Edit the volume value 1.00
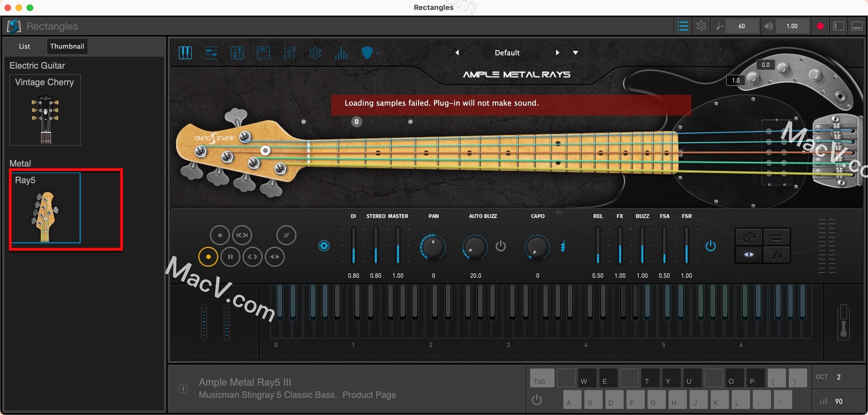This screenshot has height=415, width=868. tap(793, 26)
